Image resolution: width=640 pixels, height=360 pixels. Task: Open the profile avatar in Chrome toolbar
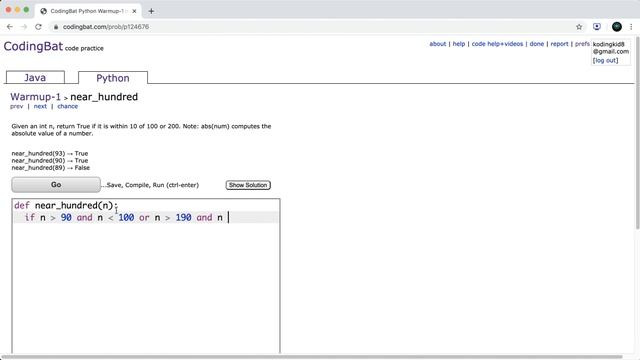tap(617, 27)
